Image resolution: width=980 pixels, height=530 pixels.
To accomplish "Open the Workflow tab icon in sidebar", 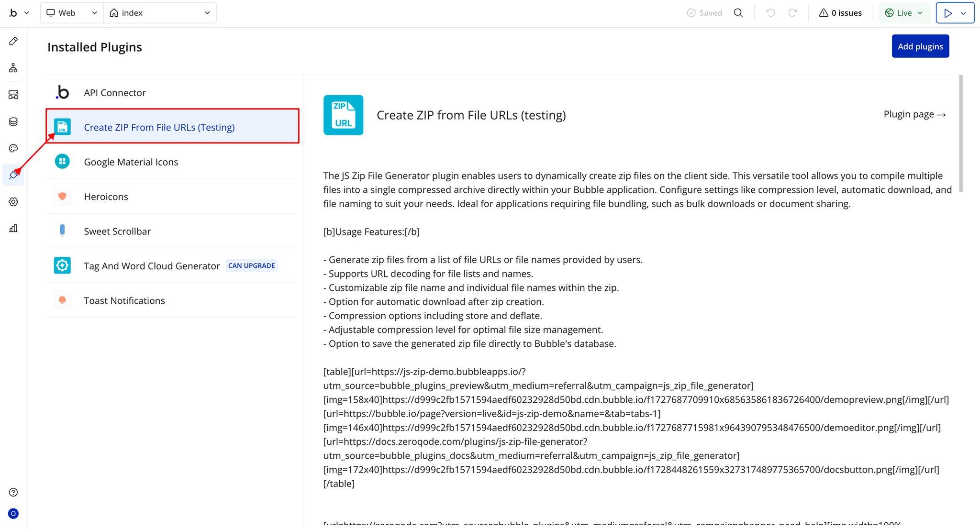I will click(x=13, y=68).
